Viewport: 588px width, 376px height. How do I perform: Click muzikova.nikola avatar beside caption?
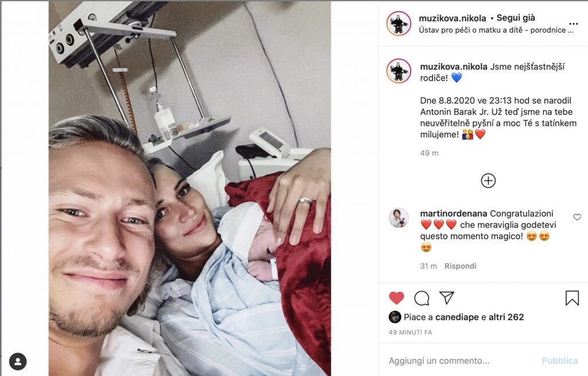click(399, 71)
